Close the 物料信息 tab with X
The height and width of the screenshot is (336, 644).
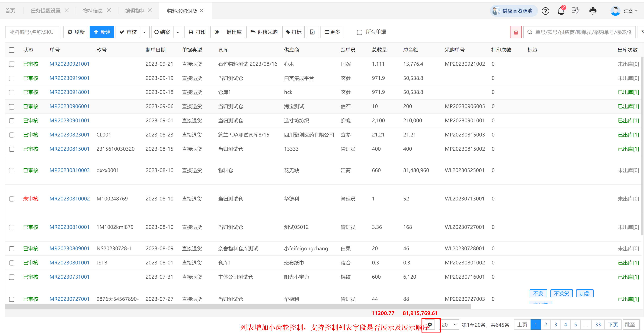coord(109,10)
